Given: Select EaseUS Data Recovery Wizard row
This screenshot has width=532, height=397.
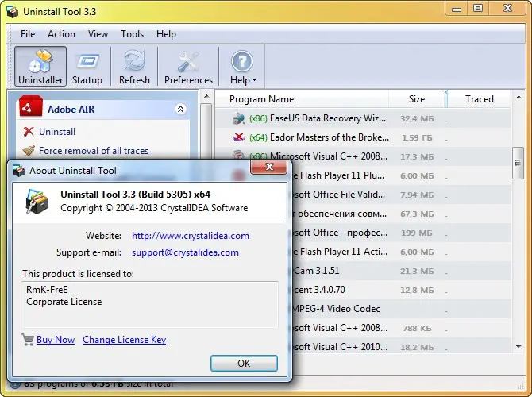Looking at the screenshot, I should click(x=363, y=118).
